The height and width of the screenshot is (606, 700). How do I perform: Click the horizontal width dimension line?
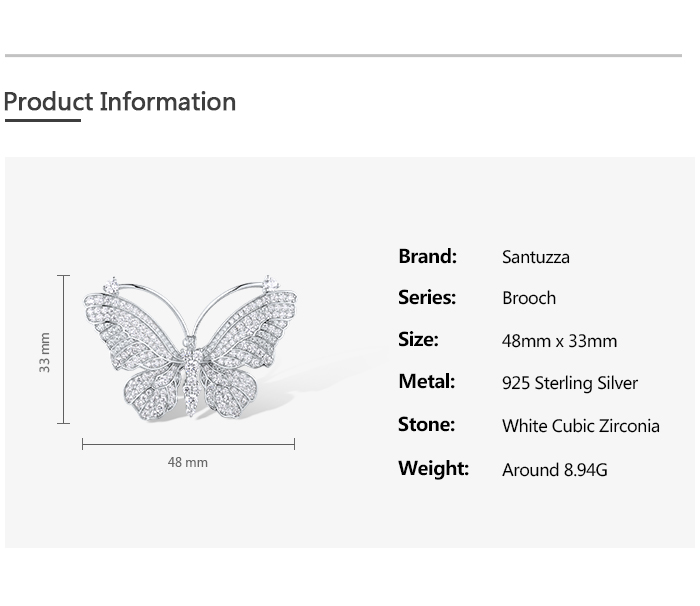pos(188,444)
